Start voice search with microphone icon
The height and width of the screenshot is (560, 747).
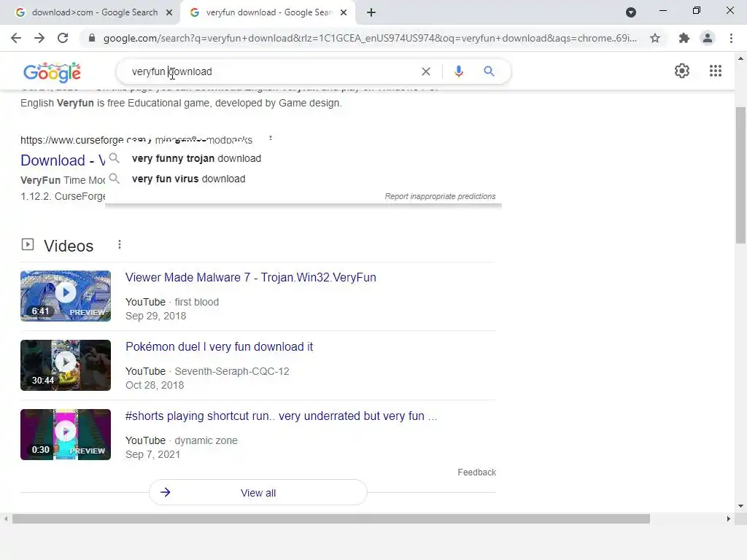pos(459,71)
